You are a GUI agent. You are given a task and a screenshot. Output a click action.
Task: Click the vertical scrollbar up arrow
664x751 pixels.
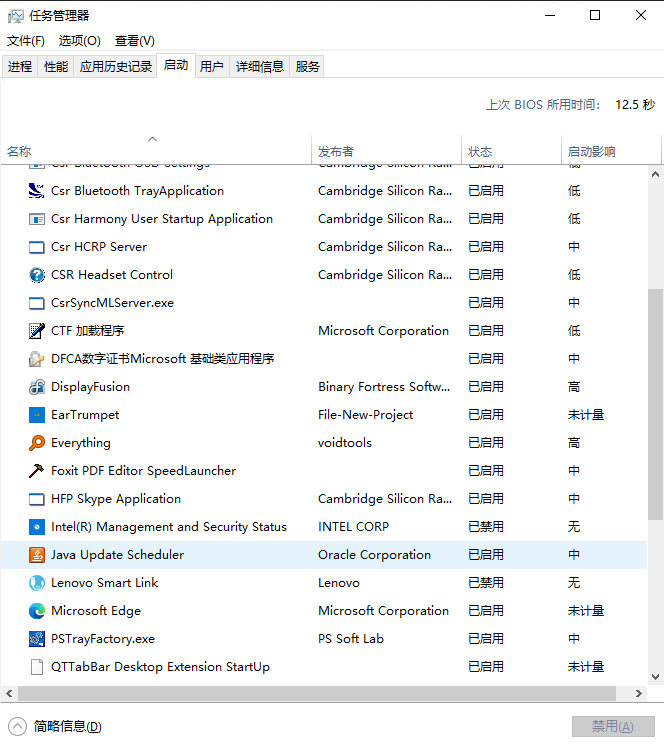(x=655, y=174)
